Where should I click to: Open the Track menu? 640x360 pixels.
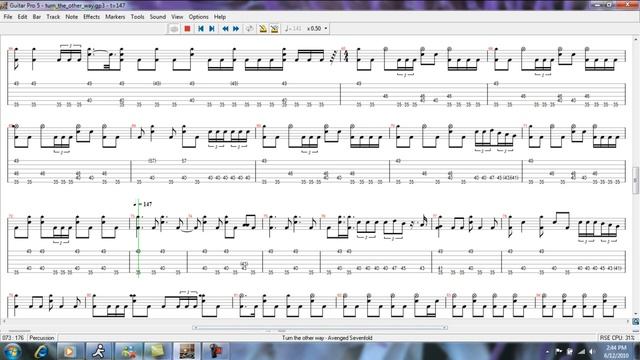click(x=53, y=17)
